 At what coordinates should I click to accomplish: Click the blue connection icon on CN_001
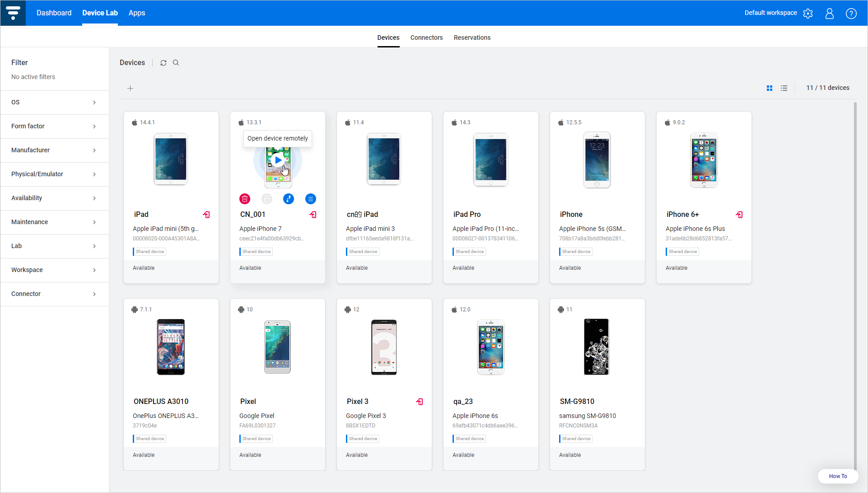coord(288,199)
